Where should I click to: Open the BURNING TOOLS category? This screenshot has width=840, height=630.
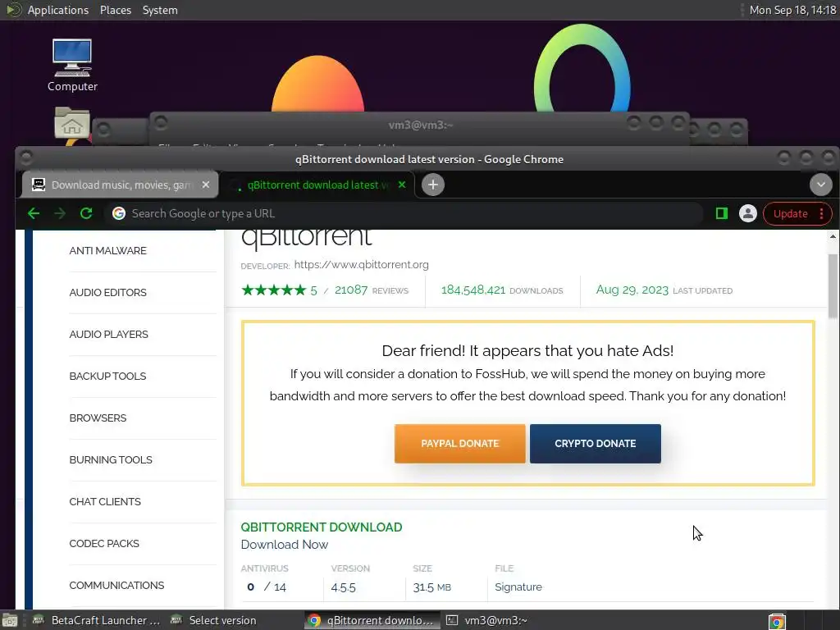[x=111, y=459]
